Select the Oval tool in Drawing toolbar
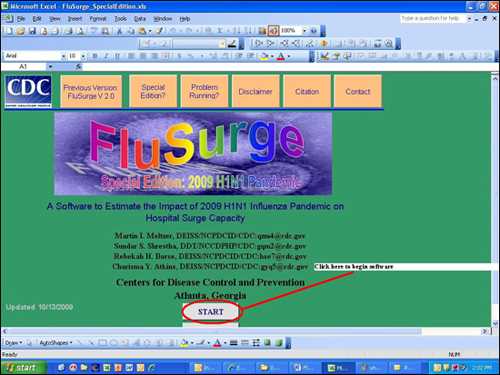This screenshot has height=375, width=500. [x=113, y=342]
